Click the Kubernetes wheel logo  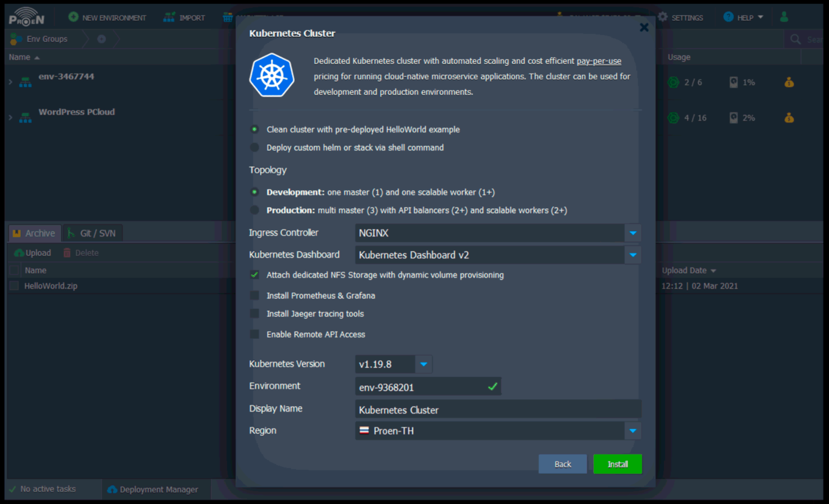click(272, 75)
